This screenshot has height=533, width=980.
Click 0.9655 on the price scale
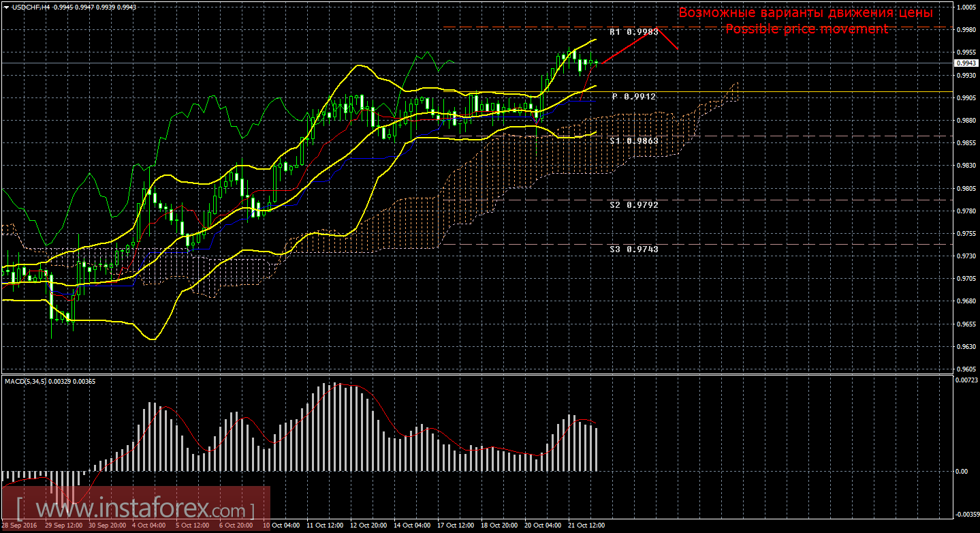[x=967, y=324]
